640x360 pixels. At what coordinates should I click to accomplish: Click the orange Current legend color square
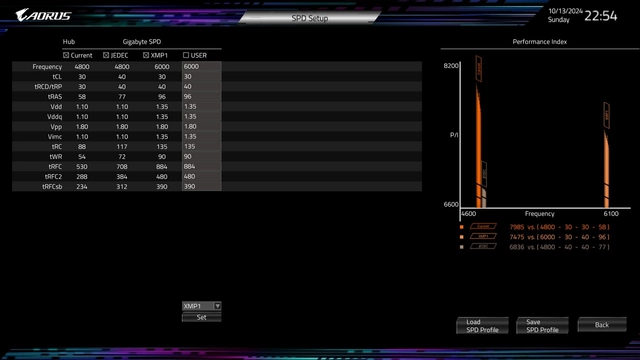point(462,227)
